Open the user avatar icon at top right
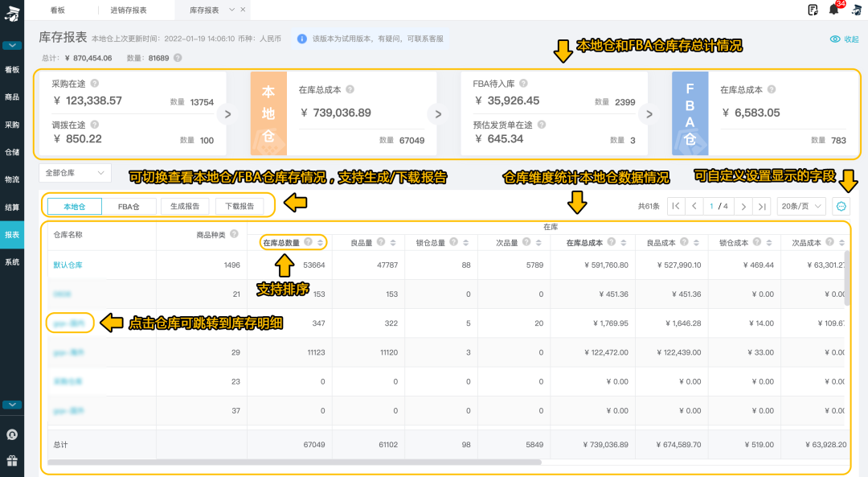This screenshot has width=868, height=477. pyautogui.click(x=856, y=10)
